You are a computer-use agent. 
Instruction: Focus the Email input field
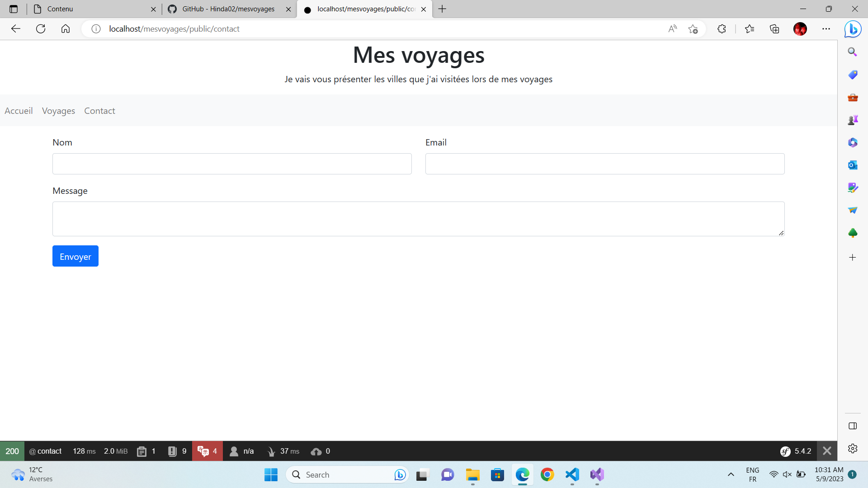tap(604, 164)
